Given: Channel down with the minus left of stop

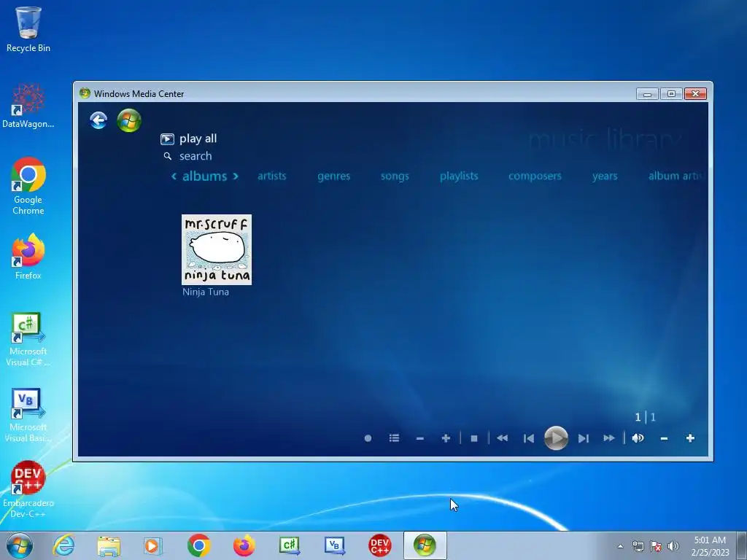Looking at the screenshot, I should click(x=419, y=438).
